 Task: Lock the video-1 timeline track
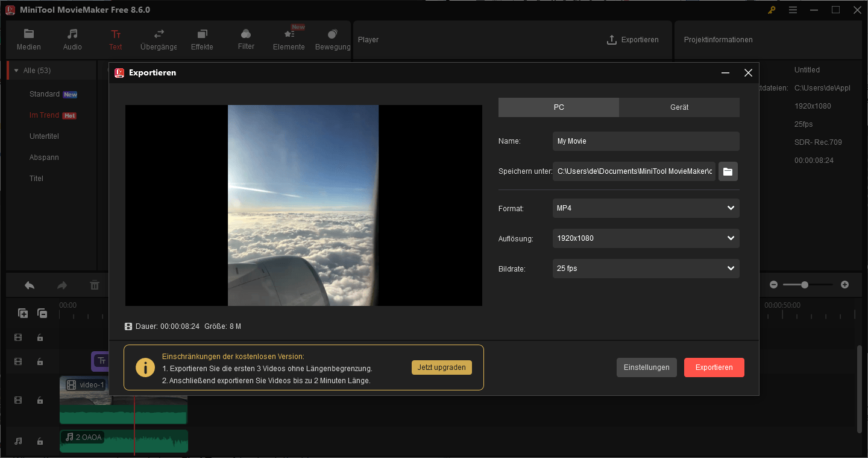click(x=40, y=399)
